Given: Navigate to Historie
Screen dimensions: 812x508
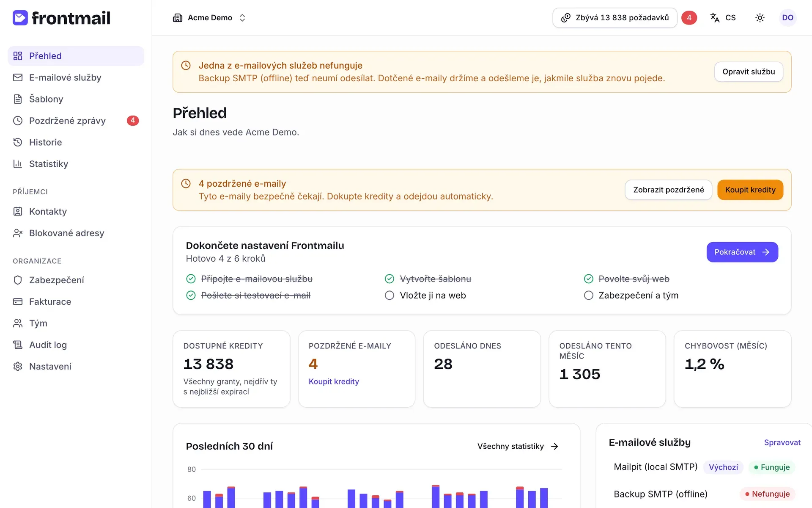Looking at the screenshot, I should click(76, 142).
